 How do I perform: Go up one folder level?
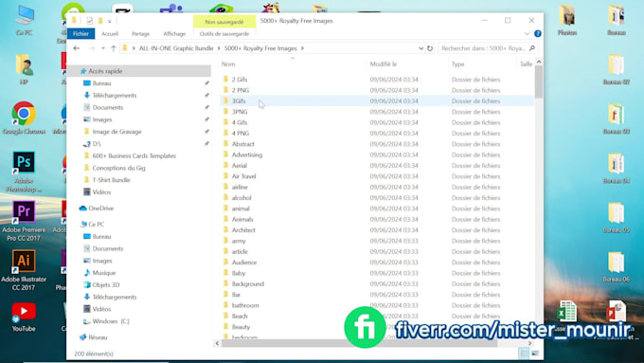click(114, 48)
